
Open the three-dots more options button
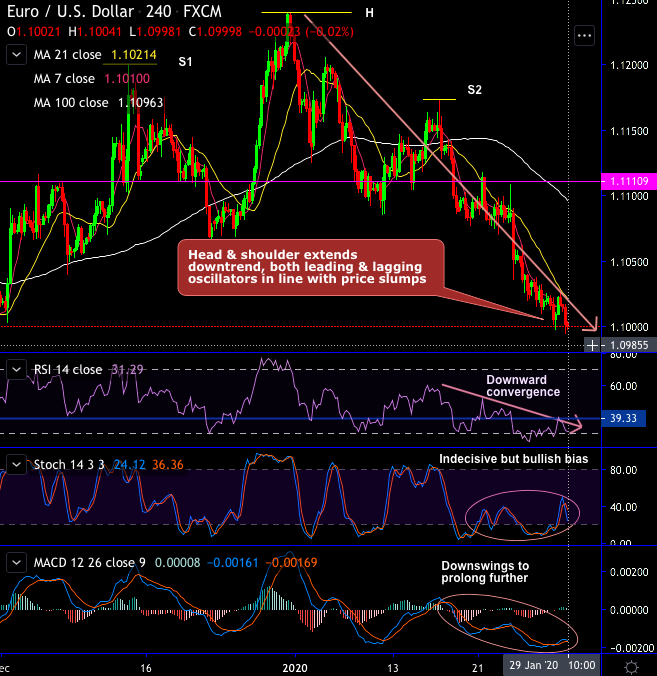[585, 36]
